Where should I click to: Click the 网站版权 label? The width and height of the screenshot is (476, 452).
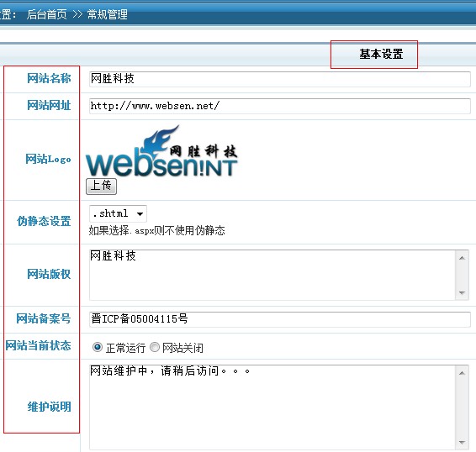49,274
